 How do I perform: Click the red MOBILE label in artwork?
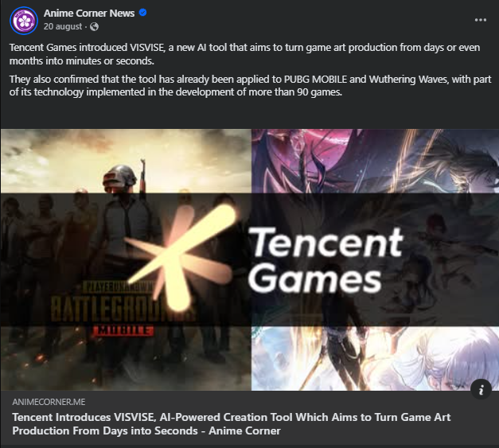point(123,330)
